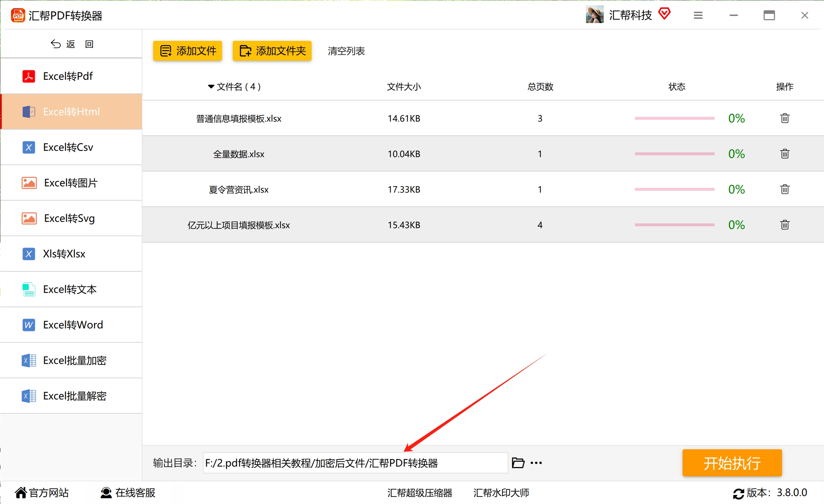Screen dimensions: 824x504
Task: Click the 操作 column header
Action: click(785, 87)
